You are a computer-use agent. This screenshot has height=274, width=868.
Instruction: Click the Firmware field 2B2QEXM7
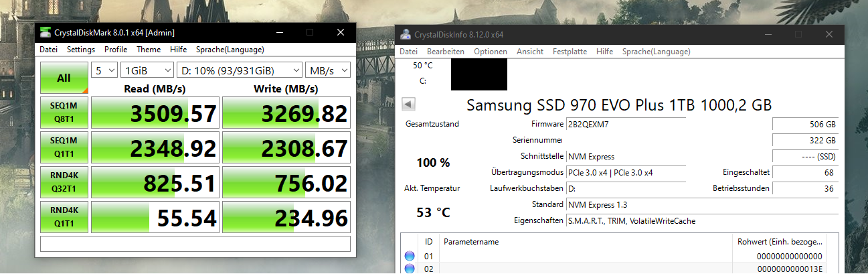click(x=625, y=124)
